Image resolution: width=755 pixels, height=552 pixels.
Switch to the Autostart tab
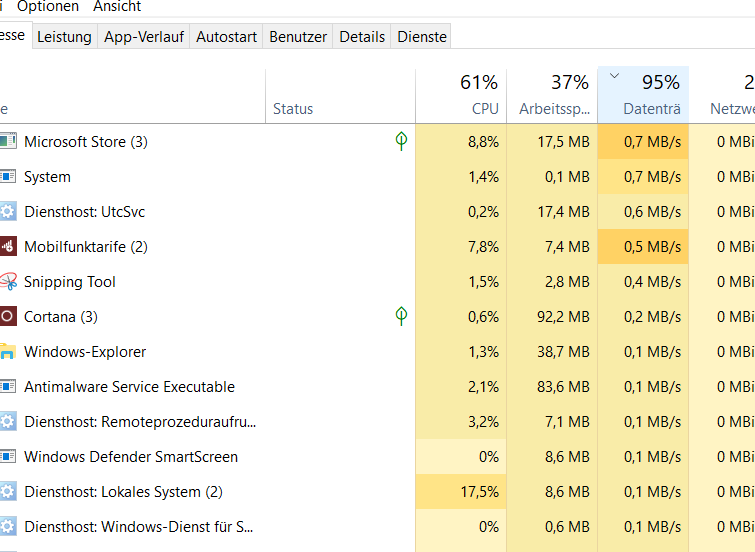click(x=226, y=37)
